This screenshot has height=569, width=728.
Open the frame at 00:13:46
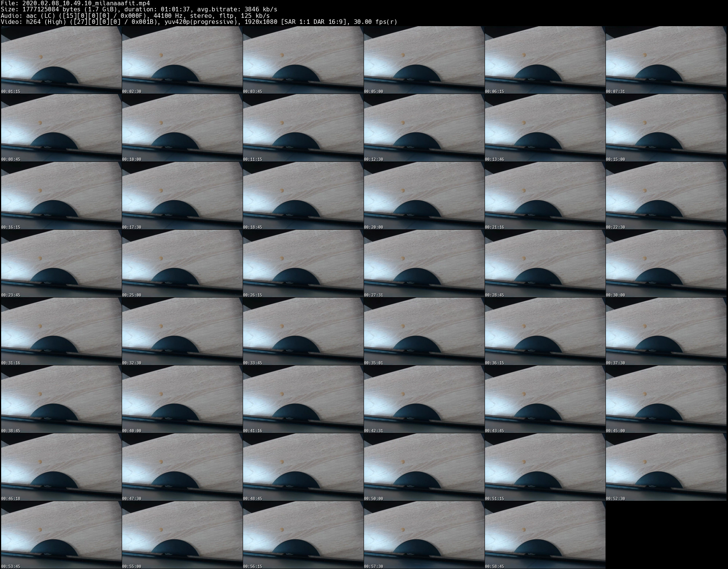pos(545,128)
